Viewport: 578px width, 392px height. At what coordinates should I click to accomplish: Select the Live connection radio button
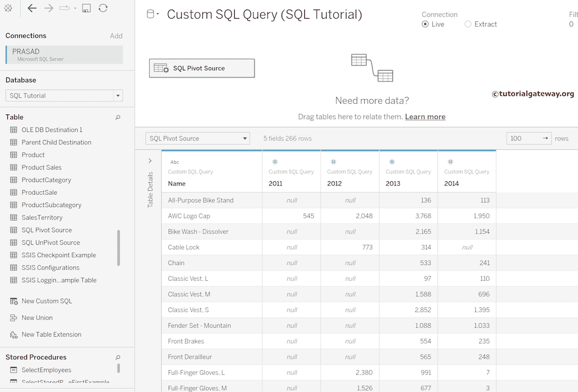[x=426, y=24]
